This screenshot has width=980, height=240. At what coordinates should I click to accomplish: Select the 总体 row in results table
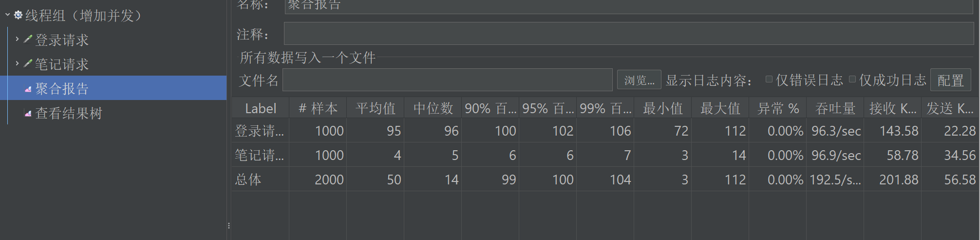pyautogui.click(x=605, y=179)
